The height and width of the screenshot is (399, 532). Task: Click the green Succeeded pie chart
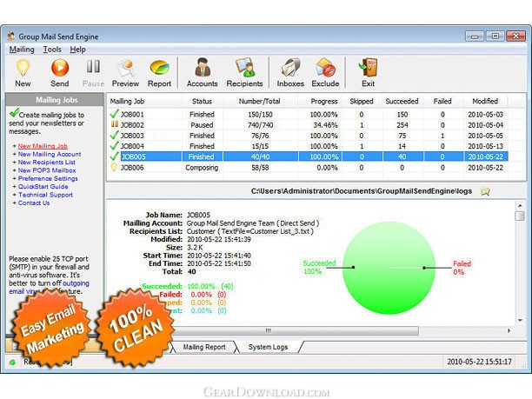point(389,268)
